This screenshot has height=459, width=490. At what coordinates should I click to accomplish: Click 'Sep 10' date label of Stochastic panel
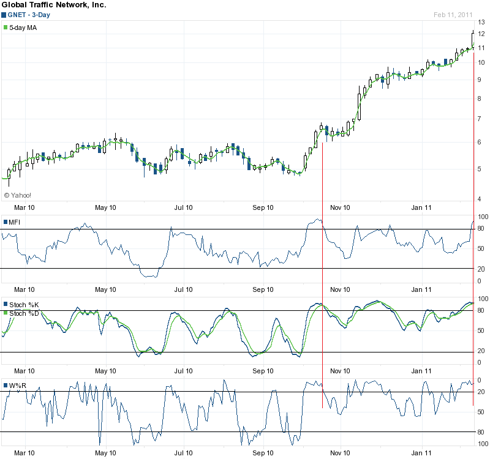coord(263,371)
